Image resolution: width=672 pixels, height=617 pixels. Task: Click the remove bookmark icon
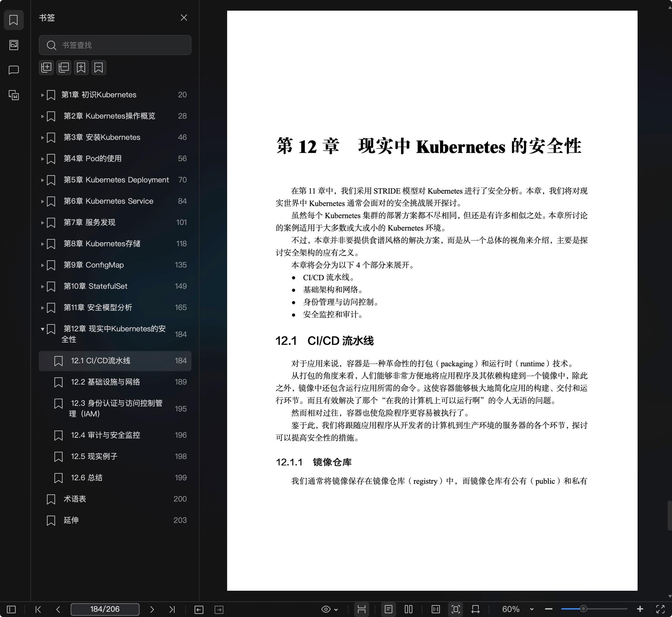click(99, 68)
